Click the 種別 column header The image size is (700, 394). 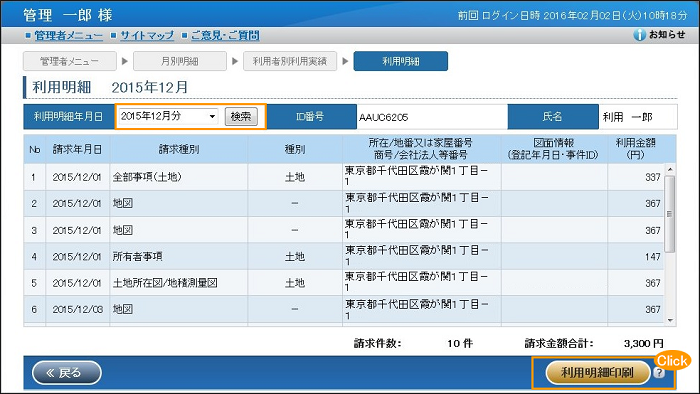pyautogui.click(x=295, y=149)
